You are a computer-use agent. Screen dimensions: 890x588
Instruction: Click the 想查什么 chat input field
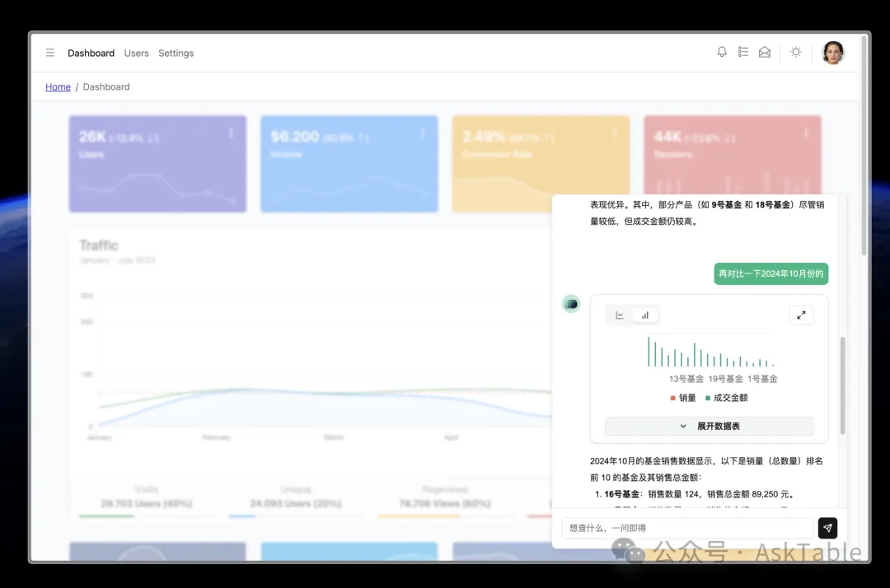tap(688, 528)
